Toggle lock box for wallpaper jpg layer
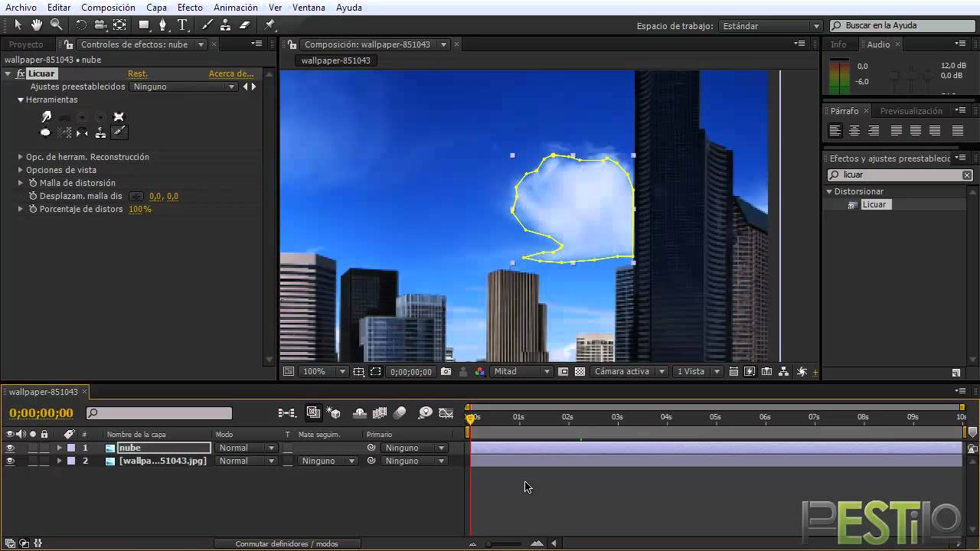Screen dimensions: 980x551 coord(44,461)
